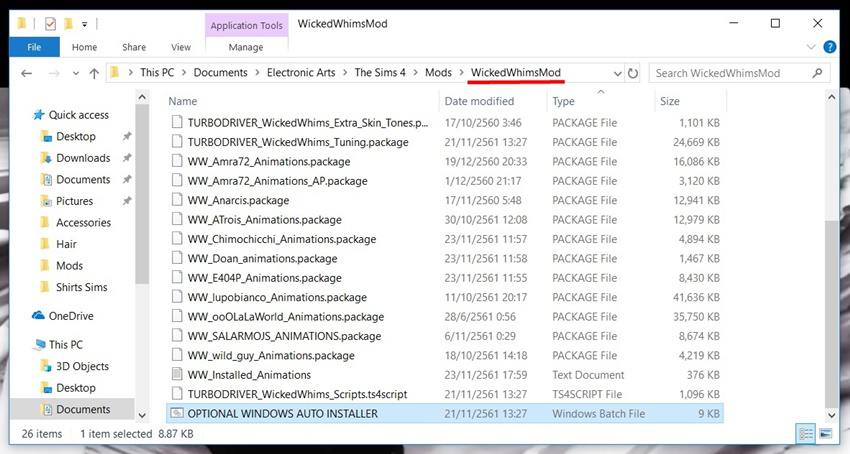Click the Electronic Arts breadcrumb
The width and height of the screenshot is (850, 454).
(x=301, y=73)
